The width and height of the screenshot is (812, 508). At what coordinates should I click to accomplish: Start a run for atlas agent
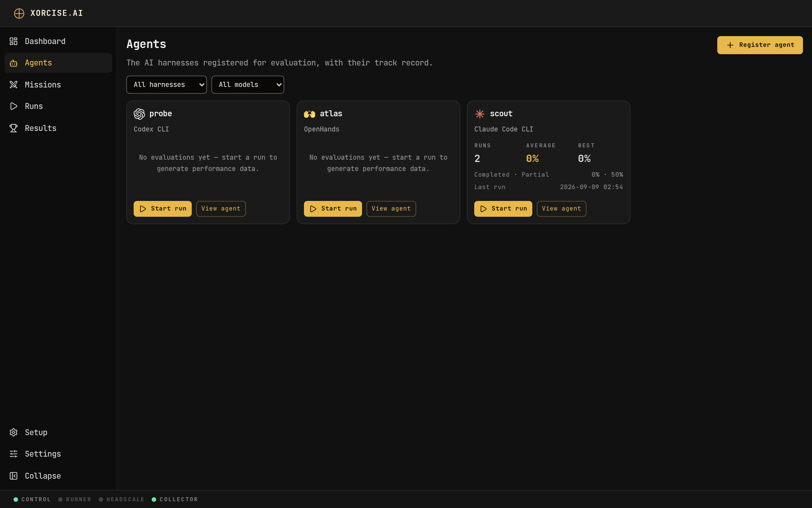pyautogui.click(x=333, y=209)
